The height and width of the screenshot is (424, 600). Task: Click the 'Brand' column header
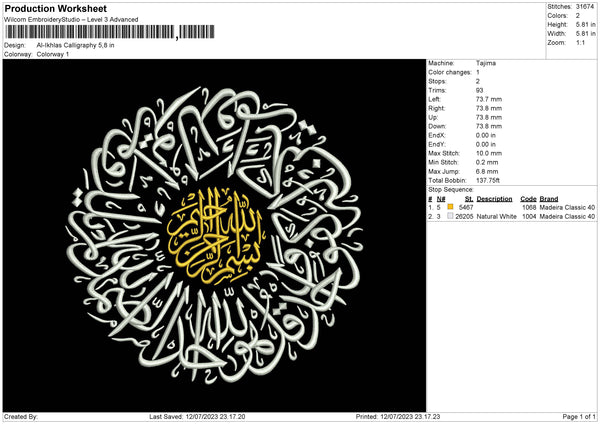pos(549,199)
